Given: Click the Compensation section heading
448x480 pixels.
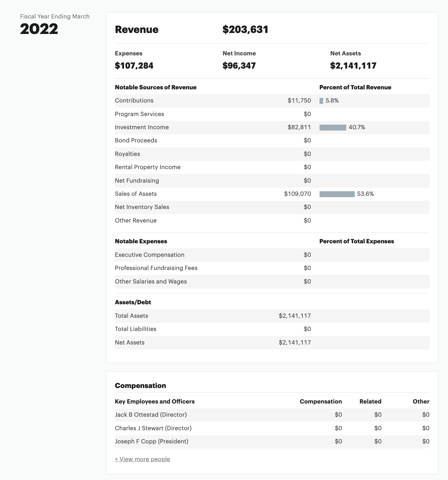Looking at the screenshot, I should point(140,386).
